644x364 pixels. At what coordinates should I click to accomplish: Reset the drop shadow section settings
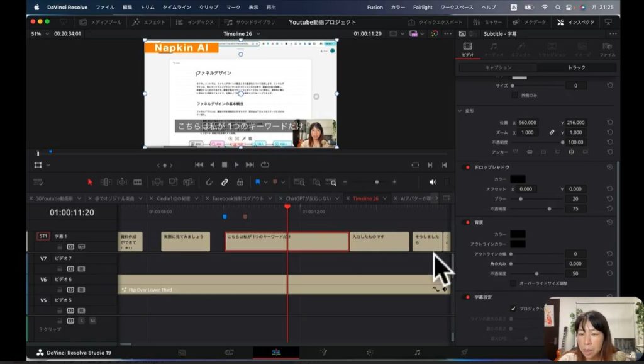point(609,167)
